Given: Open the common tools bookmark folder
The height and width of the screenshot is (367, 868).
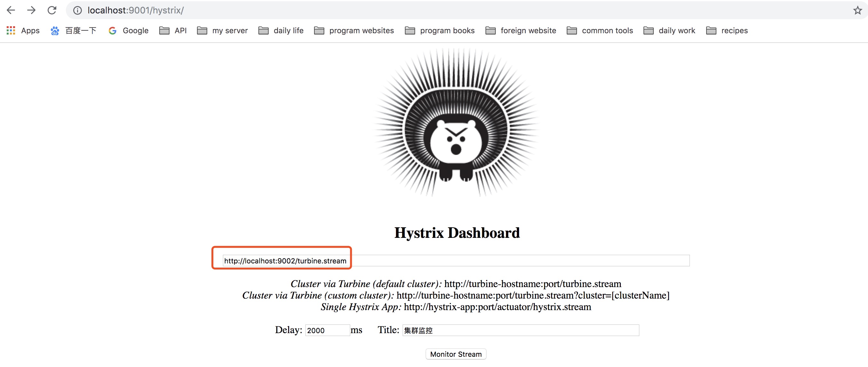Looking at the screenshot, I should coord(600,31).
